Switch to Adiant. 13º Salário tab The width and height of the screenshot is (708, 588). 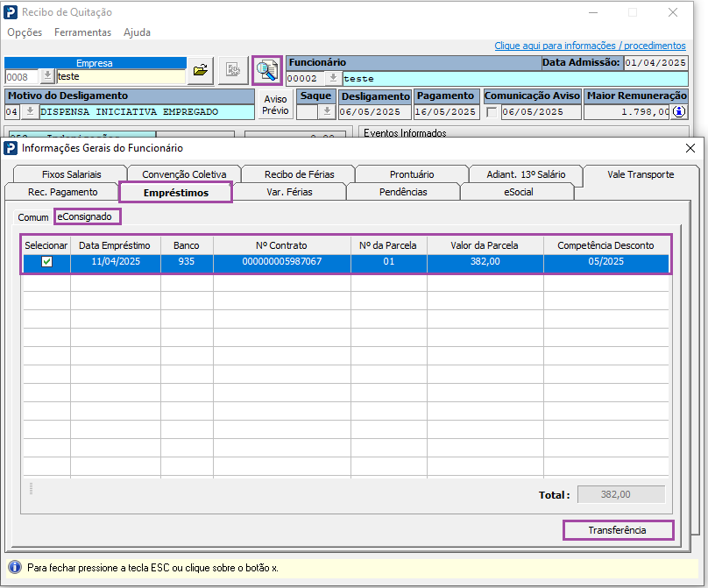(x=526, y=174)
